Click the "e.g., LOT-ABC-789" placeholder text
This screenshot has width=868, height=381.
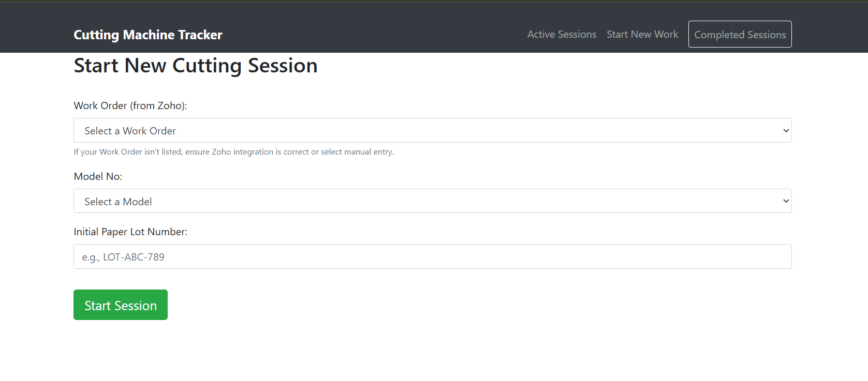pyautogui.click(x=123, y=257)
